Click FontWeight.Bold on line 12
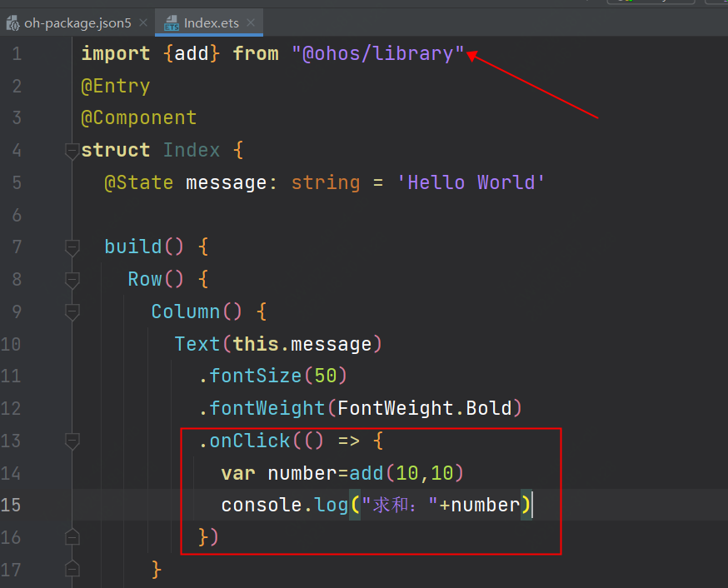 [424, 408]
